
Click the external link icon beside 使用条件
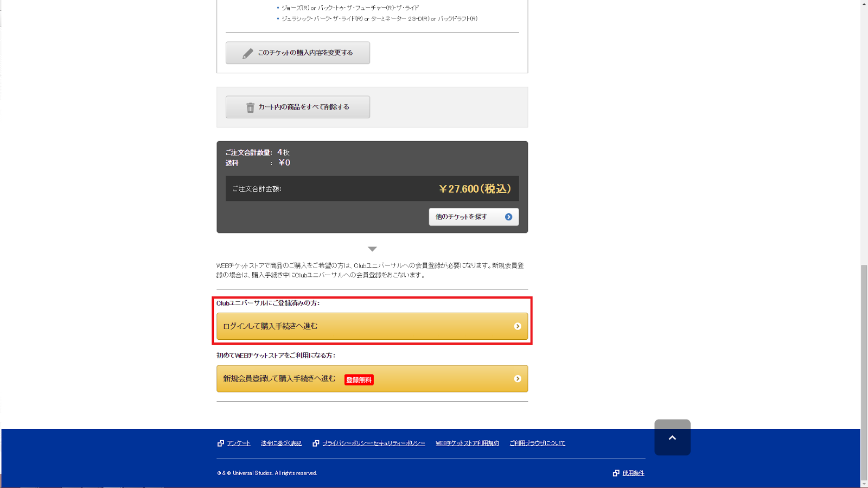(x=616, y=473)
